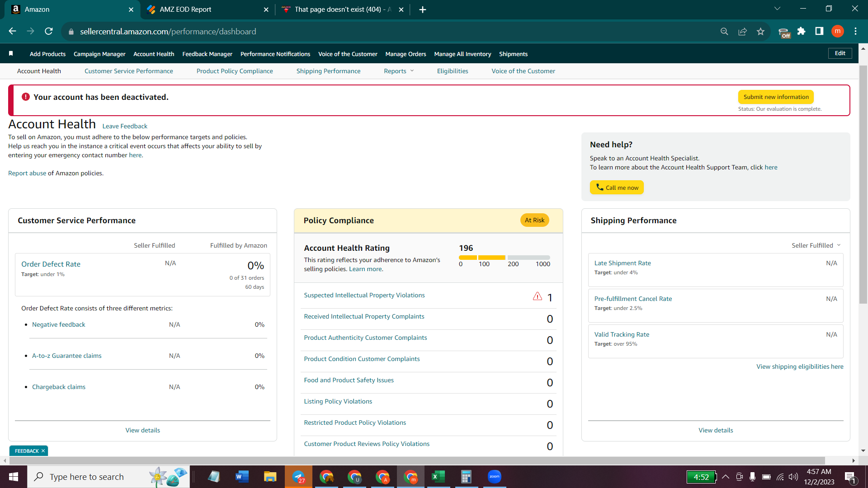Screen dimensions: 868x488
Task: Switch to the 404 page tab
Action: pos(342,9)
